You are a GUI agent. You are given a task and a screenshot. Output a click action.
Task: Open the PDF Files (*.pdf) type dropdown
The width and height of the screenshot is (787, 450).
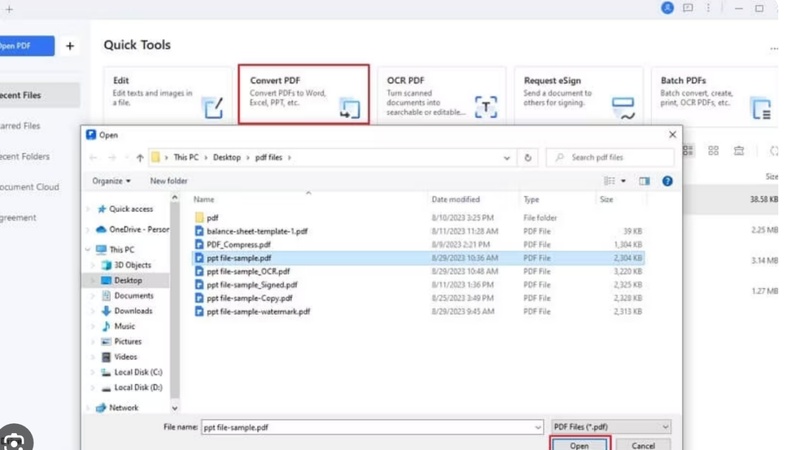[611, 427]
